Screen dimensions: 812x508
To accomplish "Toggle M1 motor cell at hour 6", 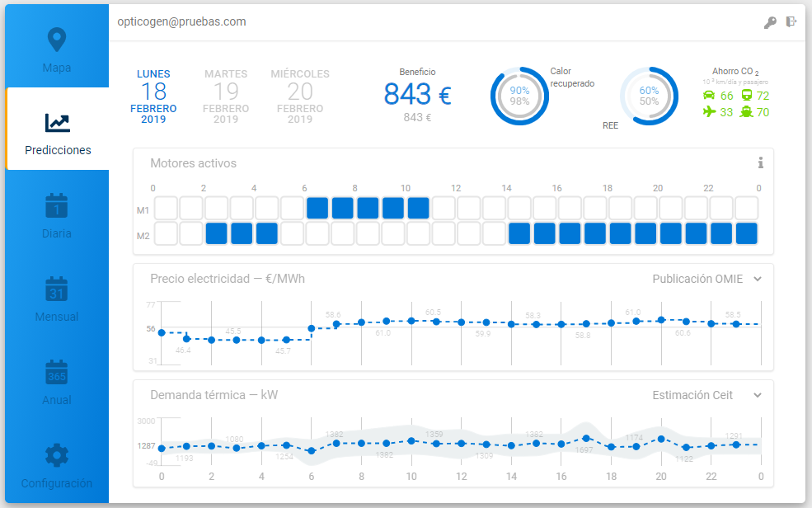I will (x=317, y=208).
